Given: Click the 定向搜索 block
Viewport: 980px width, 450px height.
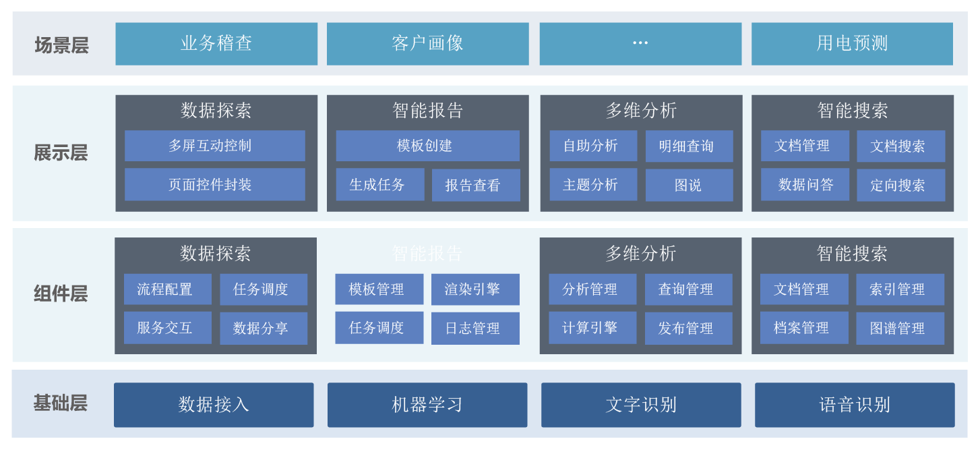Looking at the screenshot, I should click(x=900, y=186).
